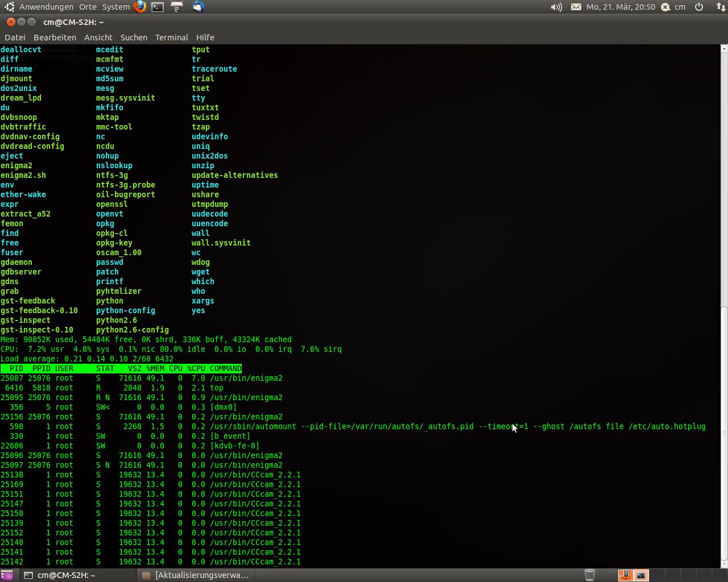Screen dimensions: 728x582
Task: Open the date and time calendar
Action: (621, 7)
